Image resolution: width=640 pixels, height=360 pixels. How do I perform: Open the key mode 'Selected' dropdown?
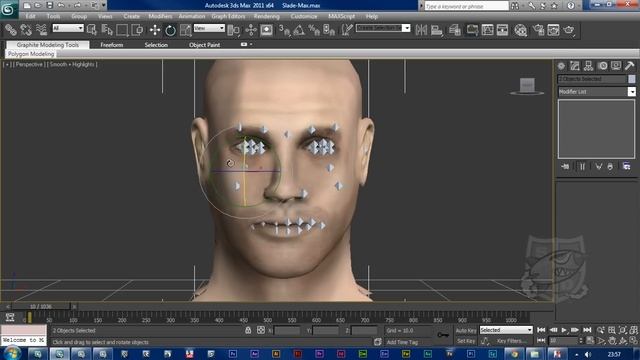tap(506, 330)
